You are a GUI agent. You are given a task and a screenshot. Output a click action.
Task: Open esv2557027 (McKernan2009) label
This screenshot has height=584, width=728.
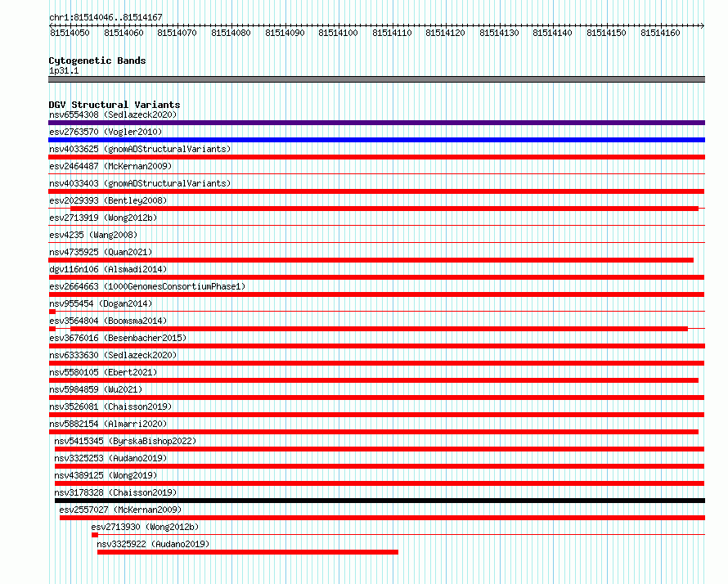[x=120, y=510]
